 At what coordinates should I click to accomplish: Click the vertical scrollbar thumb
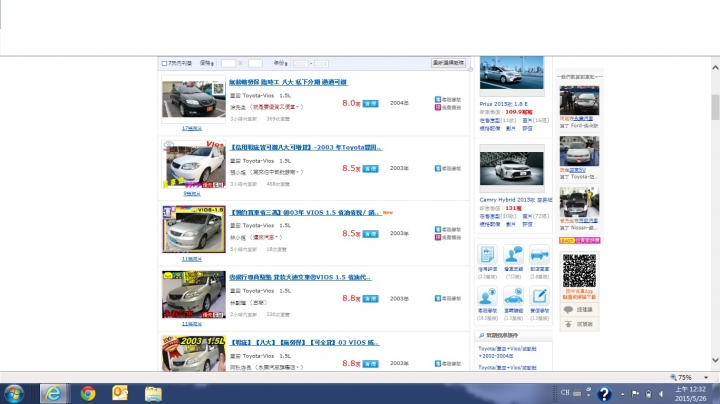pos(715,107)
